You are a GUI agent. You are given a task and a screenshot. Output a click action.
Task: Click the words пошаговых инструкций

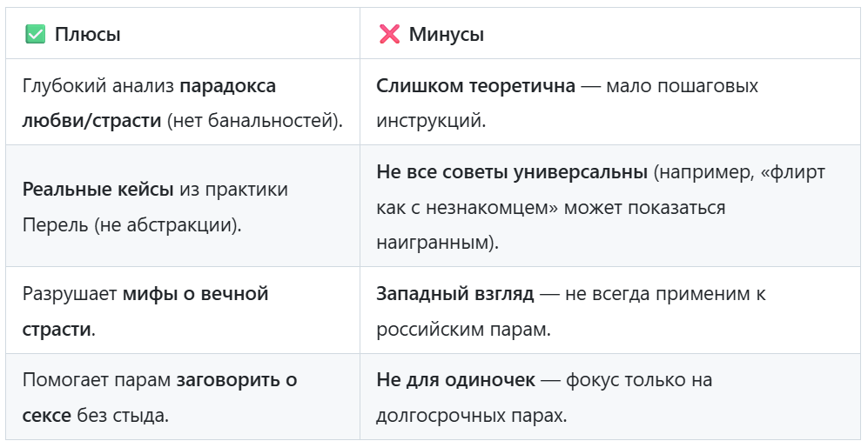tap(568, 103)
